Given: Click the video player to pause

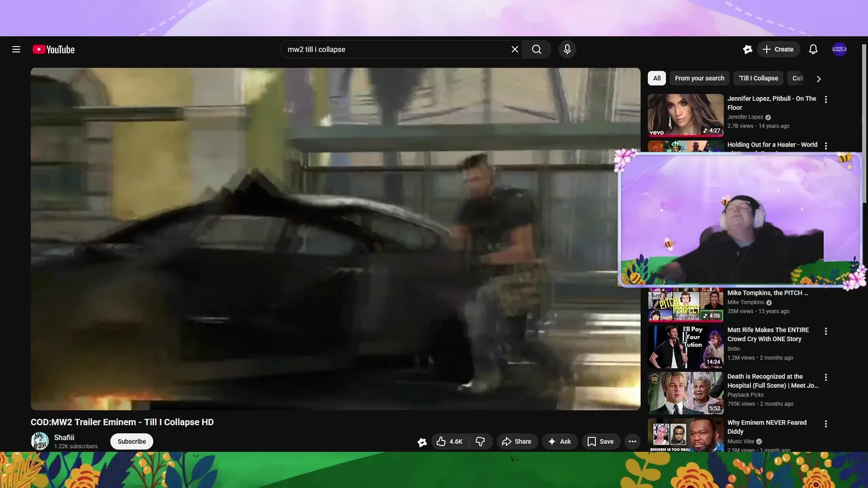Looking at the screenshot, I should (x=336, y=239).
